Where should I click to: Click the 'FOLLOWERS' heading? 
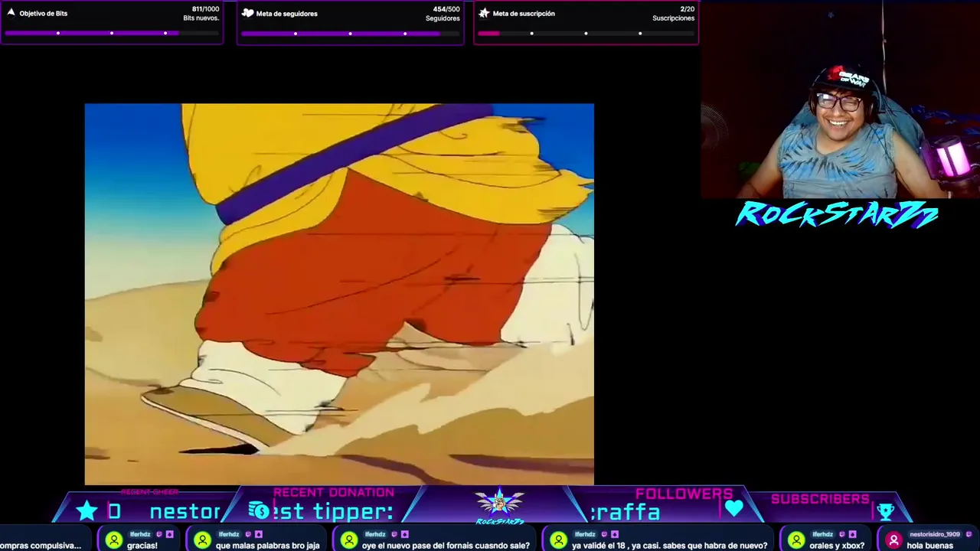684,494
